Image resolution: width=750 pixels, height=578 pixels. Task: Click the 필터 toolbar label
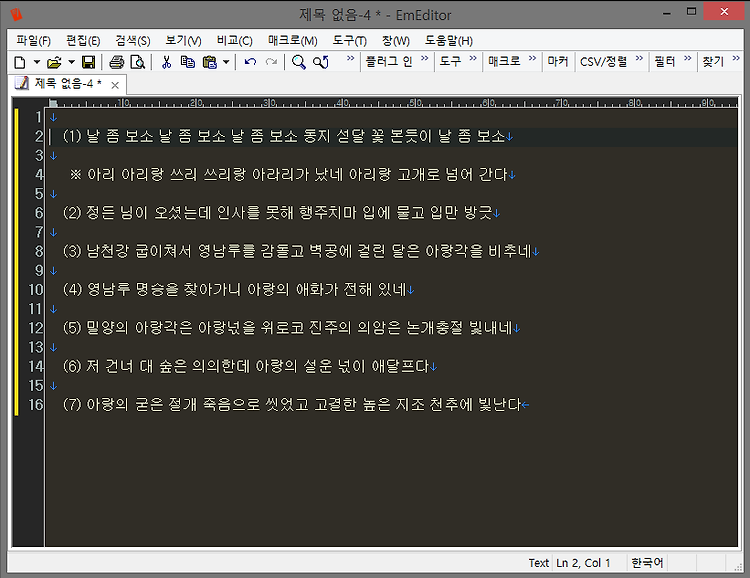coord(664,62)
